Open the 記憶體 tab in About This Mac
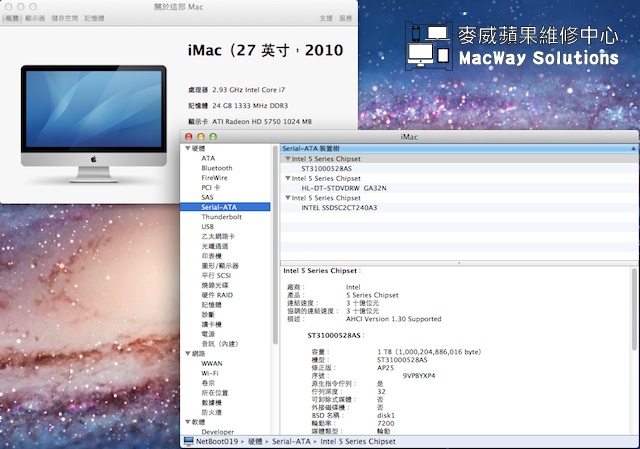 [x=94, y=18]
